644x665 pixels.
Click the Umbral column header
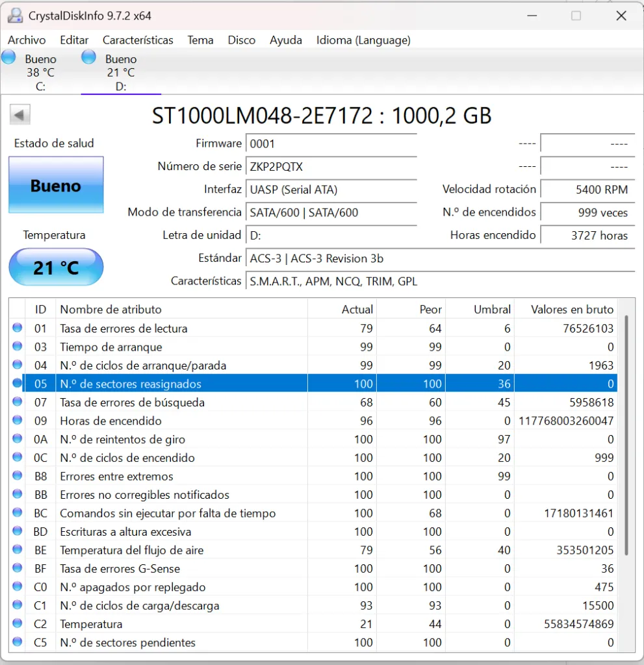tap(480, 309)
